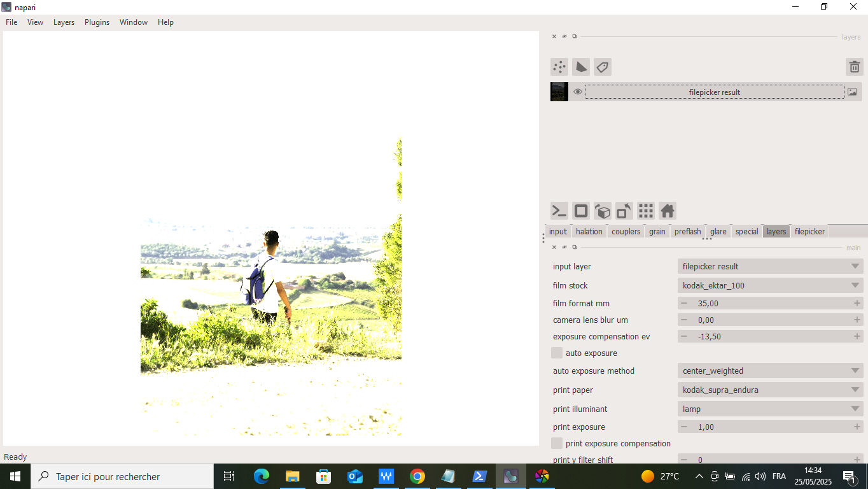Screen dimensions: 868x489
Task: Switch to the glare tab
Action: tap(718, 232)
